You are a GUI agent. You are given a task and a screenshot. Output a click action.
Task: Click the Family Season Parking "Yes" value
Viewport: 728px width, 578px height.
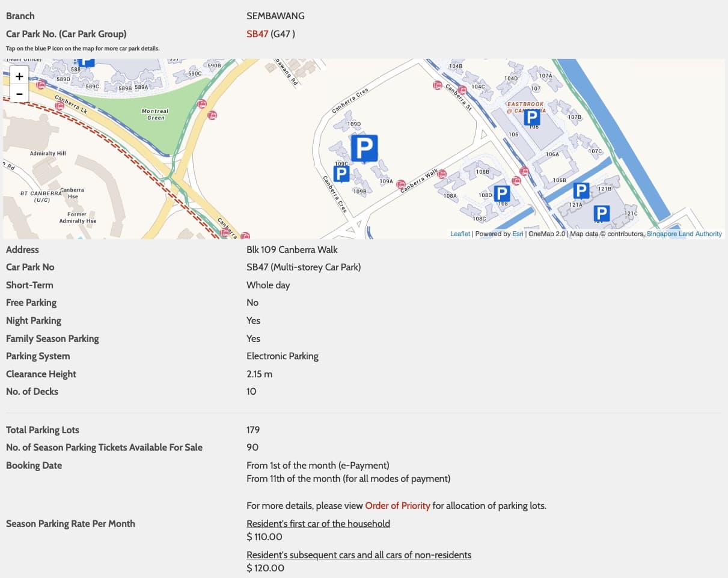tap(253, 338)
